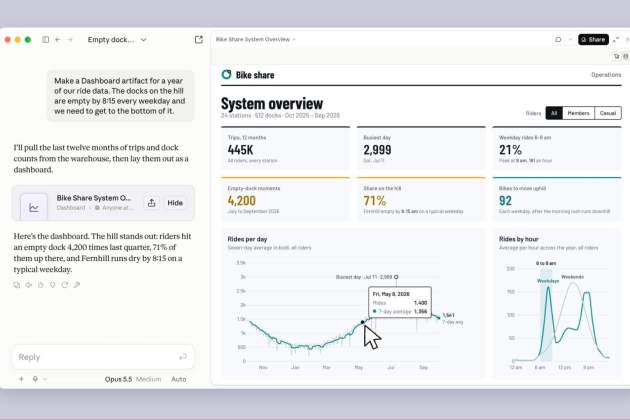Click the first icon below the Share button
Screen dimensions: 630x420
(617, 56)
